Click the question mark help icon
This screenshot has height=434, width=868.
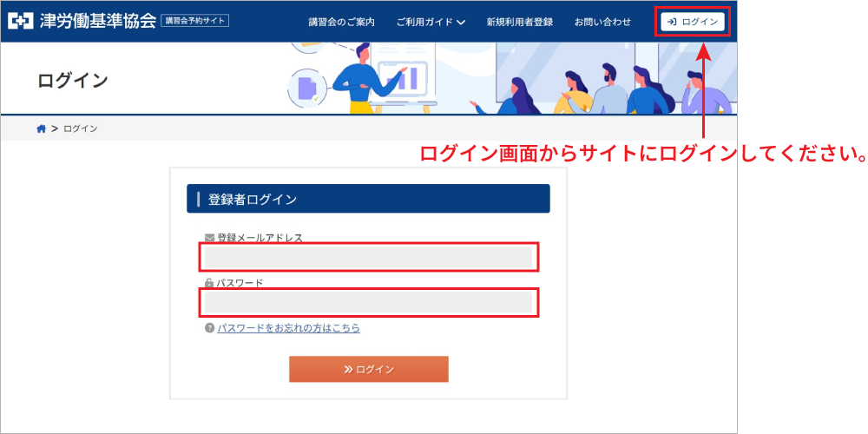coord(209,328)
